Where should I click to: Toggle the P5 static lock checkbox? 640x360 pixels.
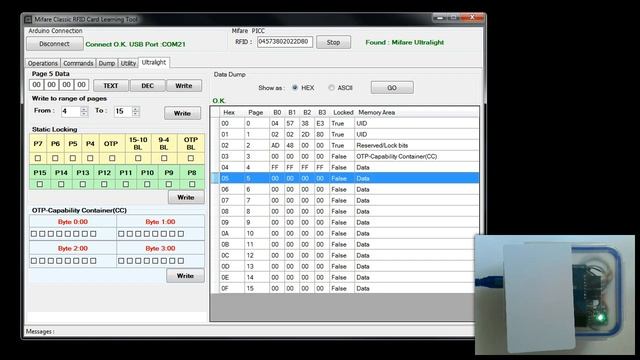73,158
